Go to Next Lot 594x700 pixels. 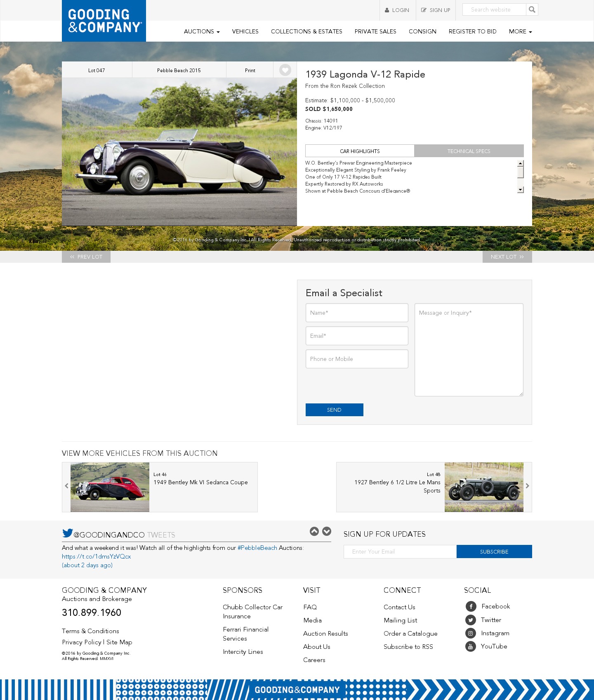pos(507,257)
